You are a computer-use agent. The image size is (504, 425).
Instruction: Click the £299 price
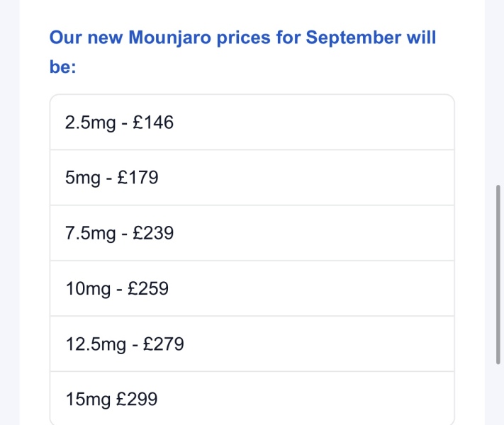[x=138, y=399]
